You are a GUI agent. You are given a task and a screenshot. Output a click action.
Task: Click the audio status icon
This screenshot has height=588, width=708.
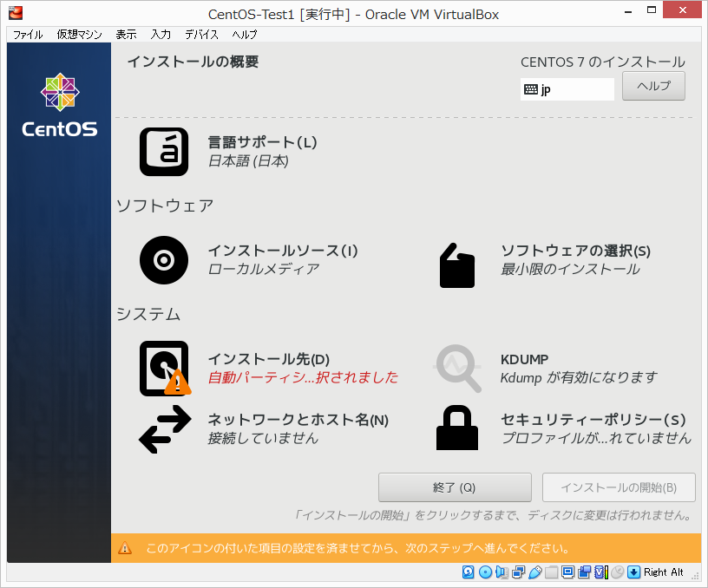500,572
